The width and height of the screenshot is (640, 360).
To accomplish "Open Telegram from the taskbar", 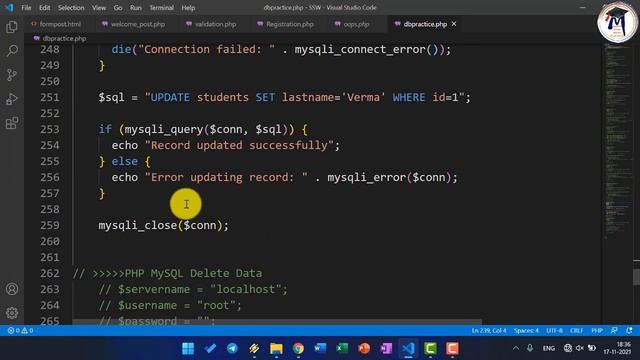I will click(x=232, y=348).
